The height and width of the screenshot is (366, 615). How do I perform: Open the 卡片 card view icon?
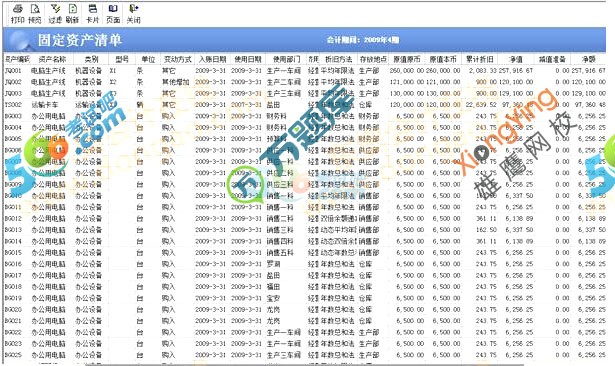click(93, 14)
